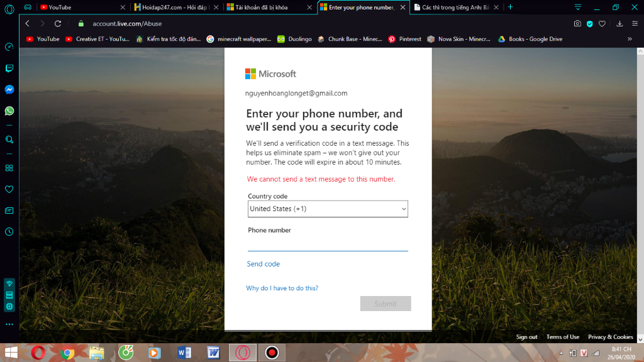The height and width of the screenshot is (362, 644).
Task: Open CPU limiter chip icon in sidebar
Action: 9,307
